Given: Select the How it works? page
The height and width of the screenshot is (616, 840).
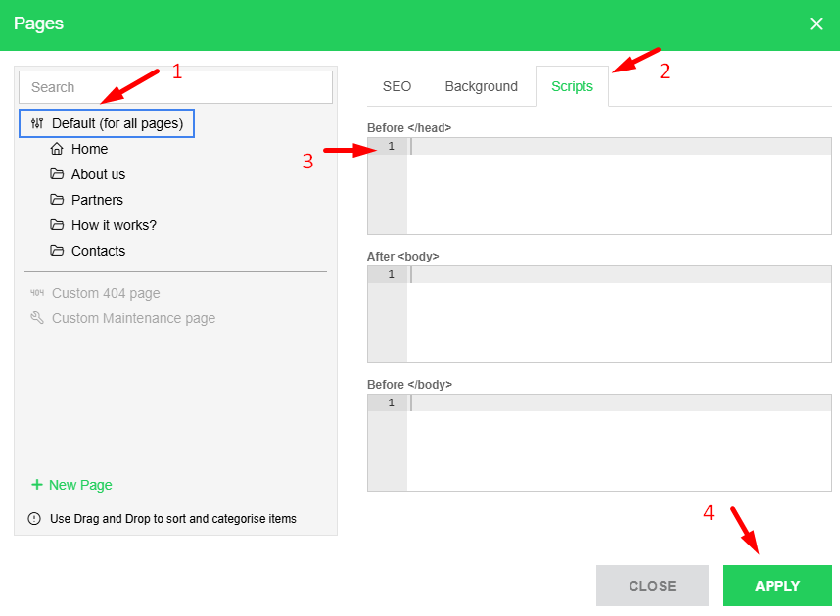Looking at the screenshot, I should tap(114, 225).
